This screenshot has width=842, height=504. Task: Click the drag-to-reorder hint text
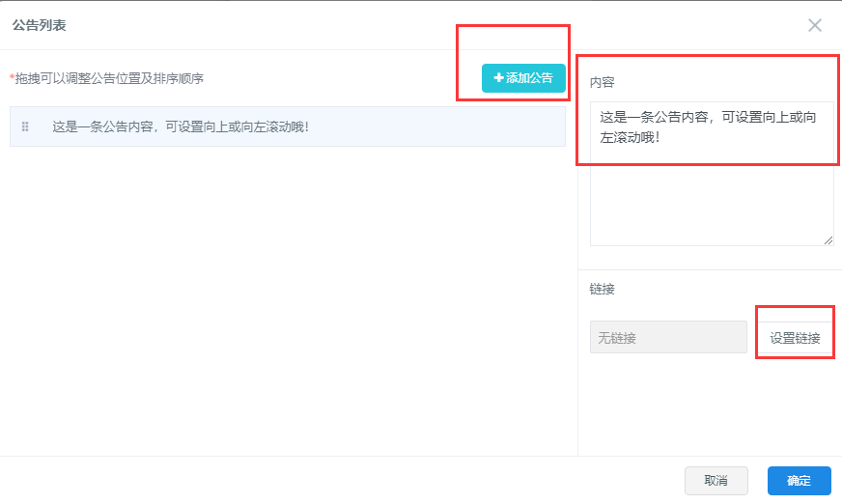pyautogui.click(x=108, y=78)
